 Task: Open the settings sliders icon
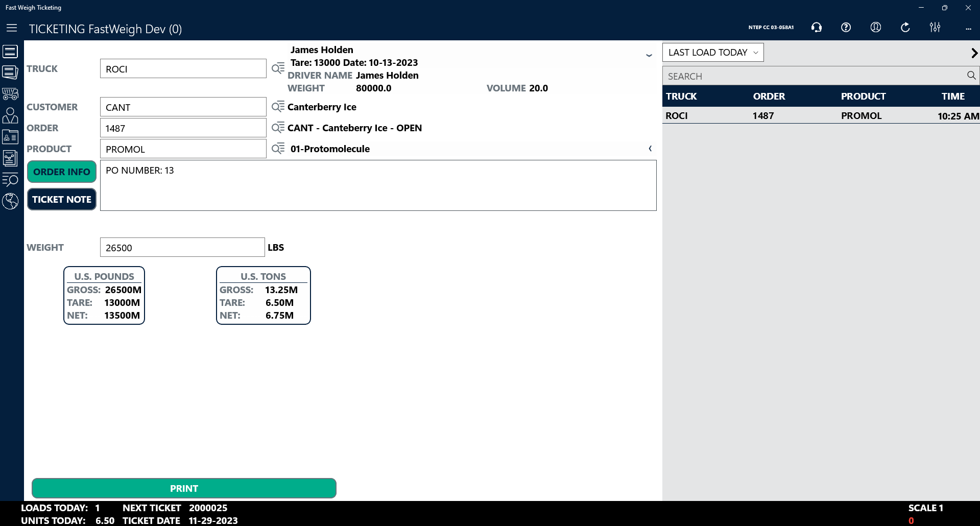pos(935,28)
